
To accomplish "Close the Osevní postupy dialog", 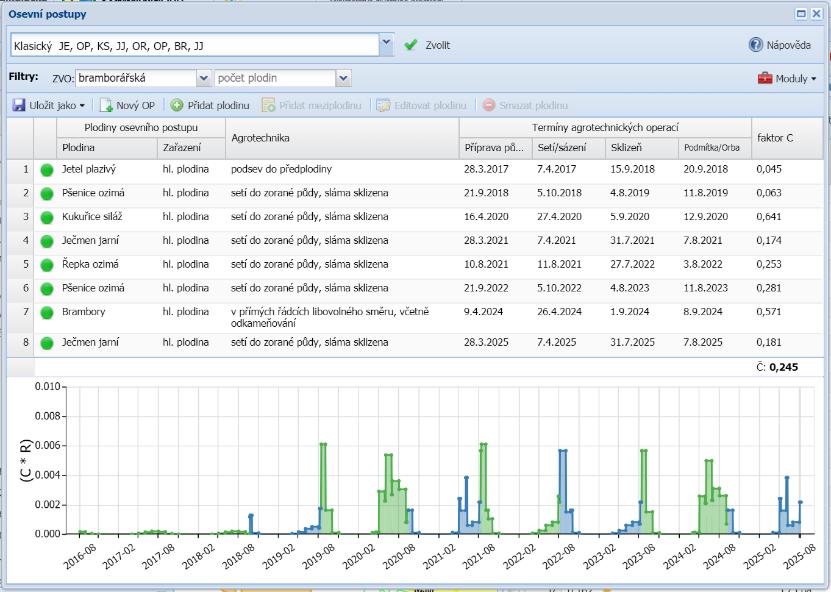I will [816, 14].
